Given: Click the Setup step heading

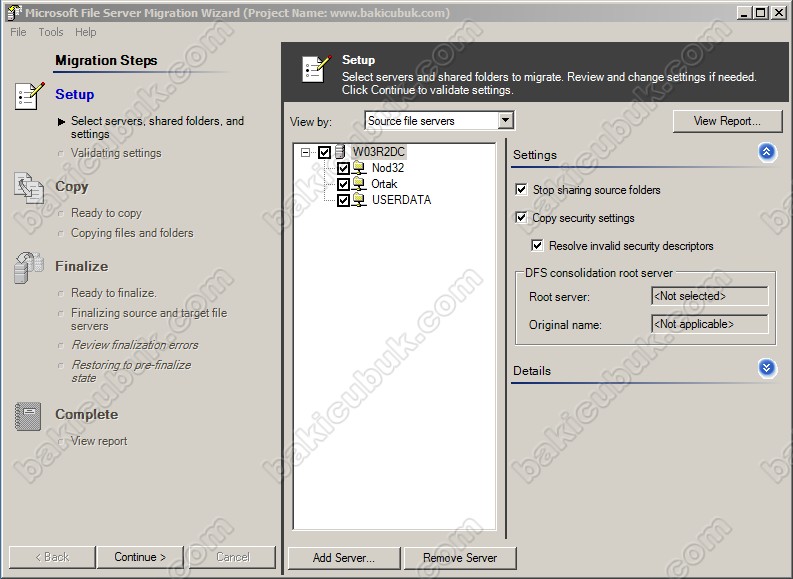Looking at the screenshot, I should (x=75, y=95).
